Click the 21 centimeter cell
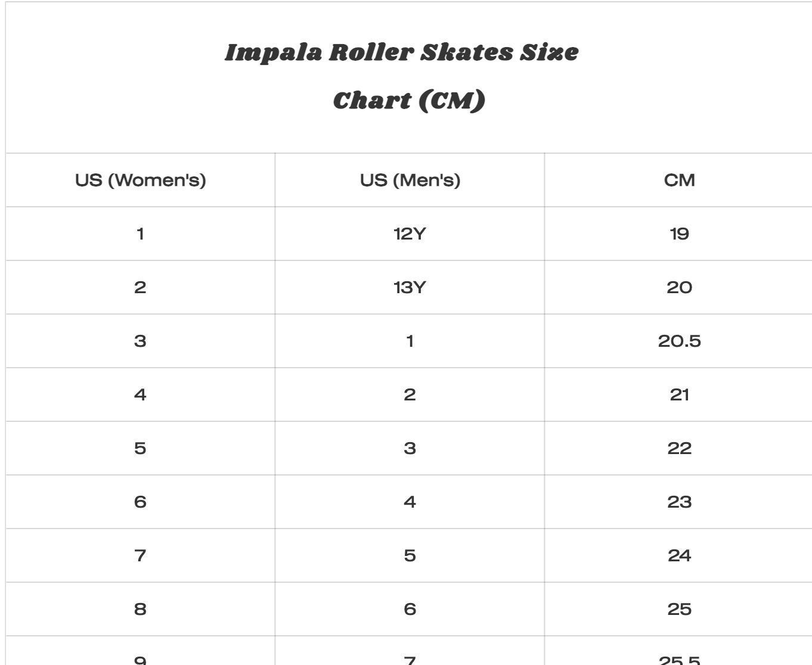Screen dimensions: 812x665 (x=679, y=394)
